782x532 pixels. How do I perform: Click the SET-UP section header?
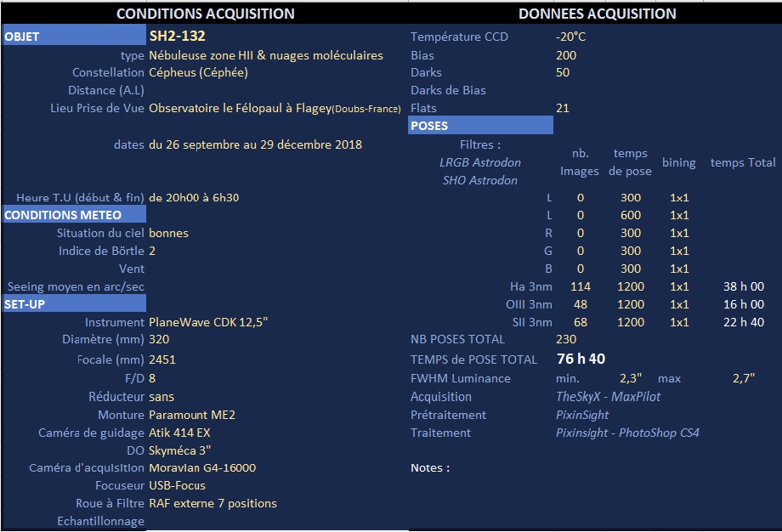point(75,304)
